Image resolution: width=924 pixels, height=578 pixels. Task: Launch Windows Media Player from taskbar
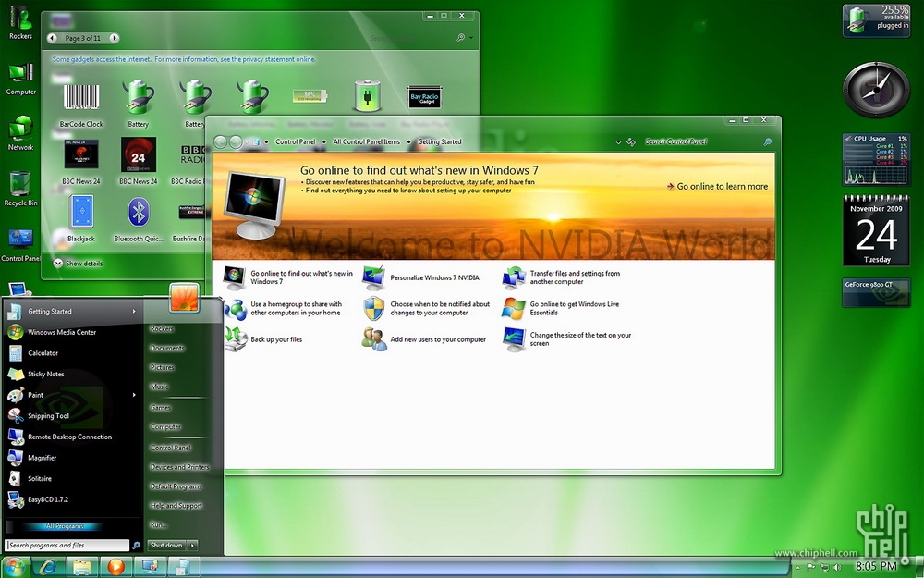tap(116, 568)
